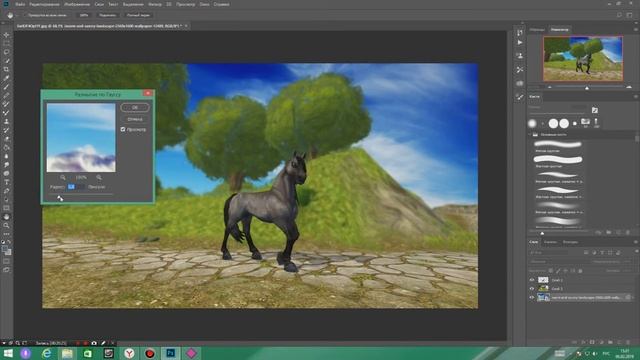Switch to the Контуры tab

click(x=570, y=242)
